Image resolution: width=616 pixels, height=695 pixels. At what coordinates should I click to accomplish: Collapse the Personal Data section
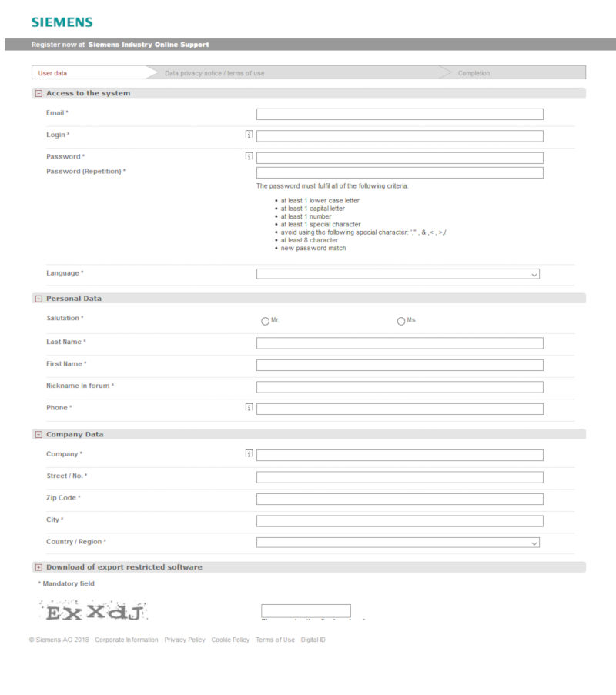click(38, 299)
